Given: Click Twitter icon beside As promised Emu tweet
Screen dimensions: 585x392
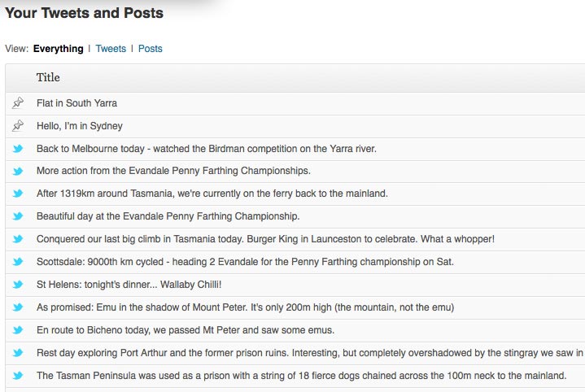Looking at the screenshot, I should (18, 307).
